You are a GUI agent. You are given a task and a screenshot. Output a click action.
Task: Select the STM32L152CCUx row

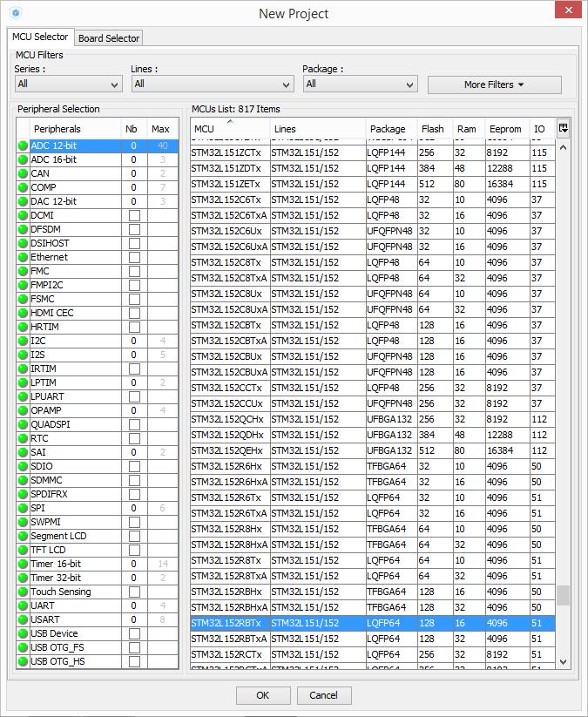tap(373, 403)
